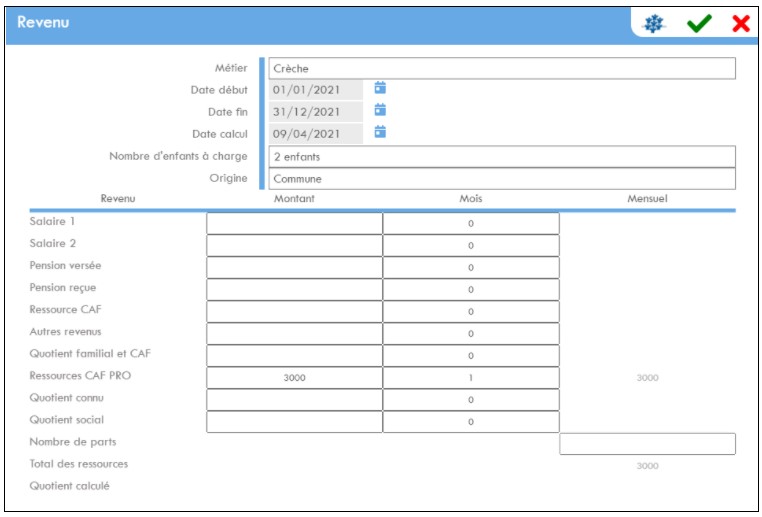The height and width of the screenshot is (517, 762).
Task: Click the Date début field 01/01/2021
Action: 316,90
